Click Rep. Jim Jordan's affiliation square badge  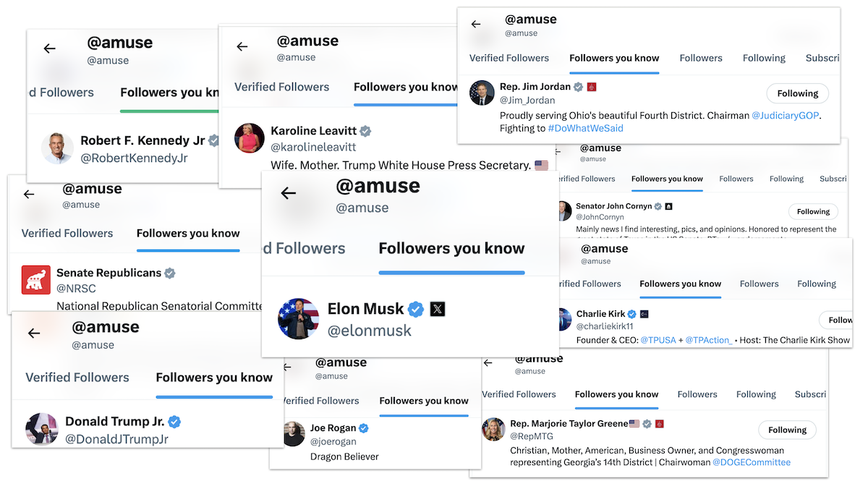[592, 86]
